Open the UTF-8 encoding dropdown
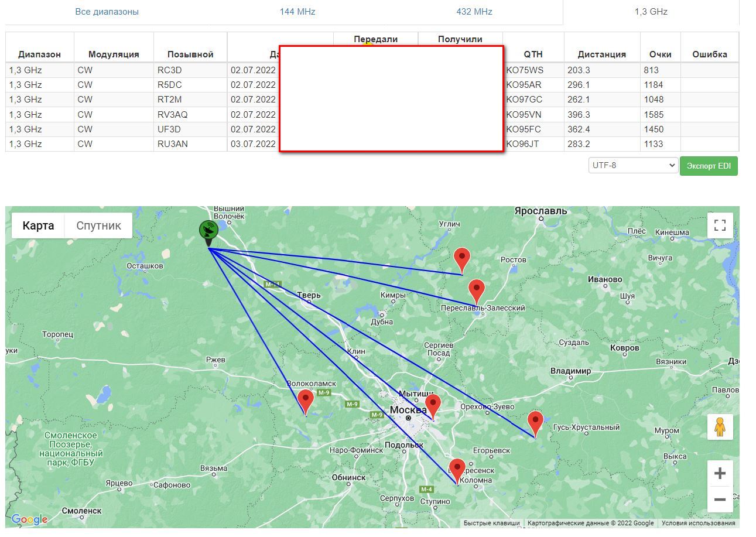The height and width of the screenshot is (537, 756). tap(633, 165)
